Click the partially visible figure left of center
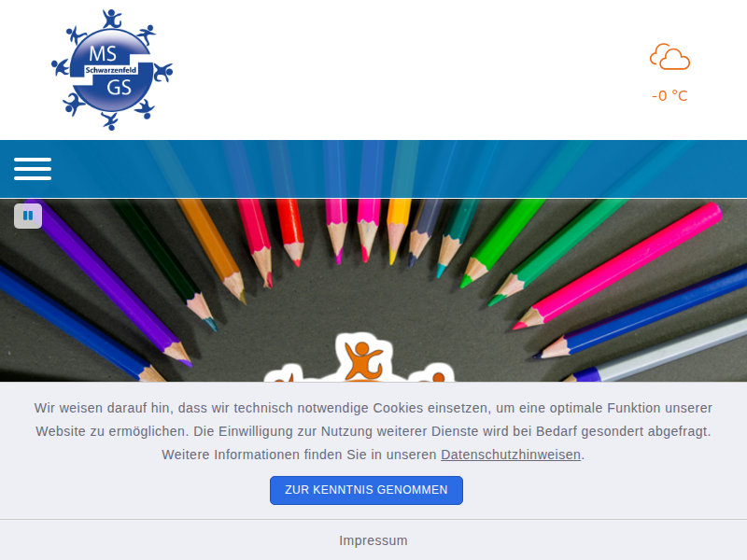 (285, 375)
